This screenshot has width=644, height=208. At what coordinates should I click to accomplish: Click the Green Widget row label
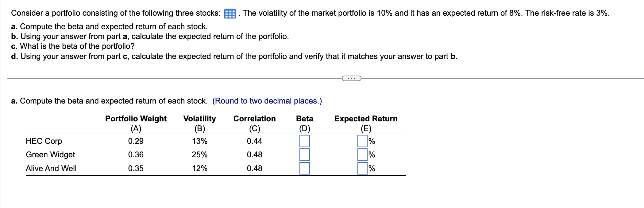click(50, 155)
